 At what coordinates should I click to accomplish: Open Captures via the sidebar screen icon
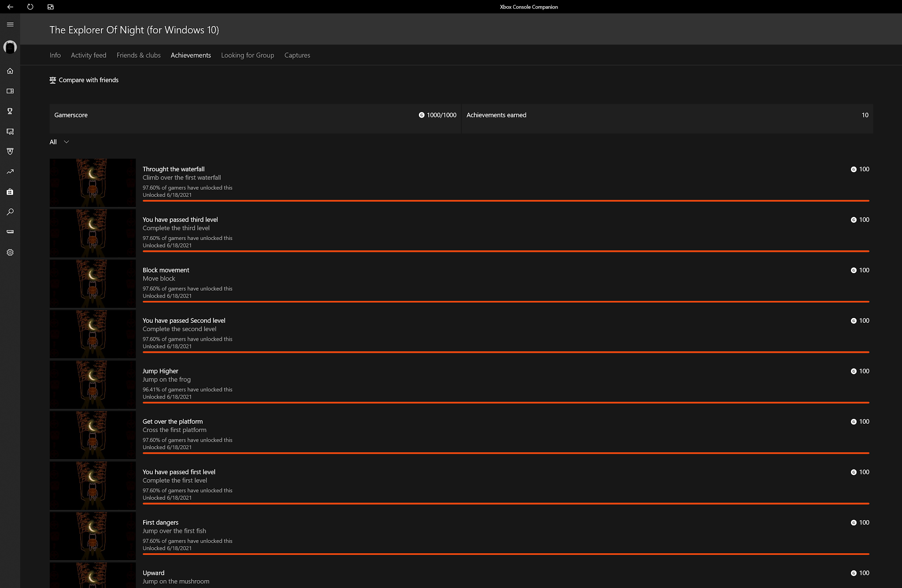point(10,131)
